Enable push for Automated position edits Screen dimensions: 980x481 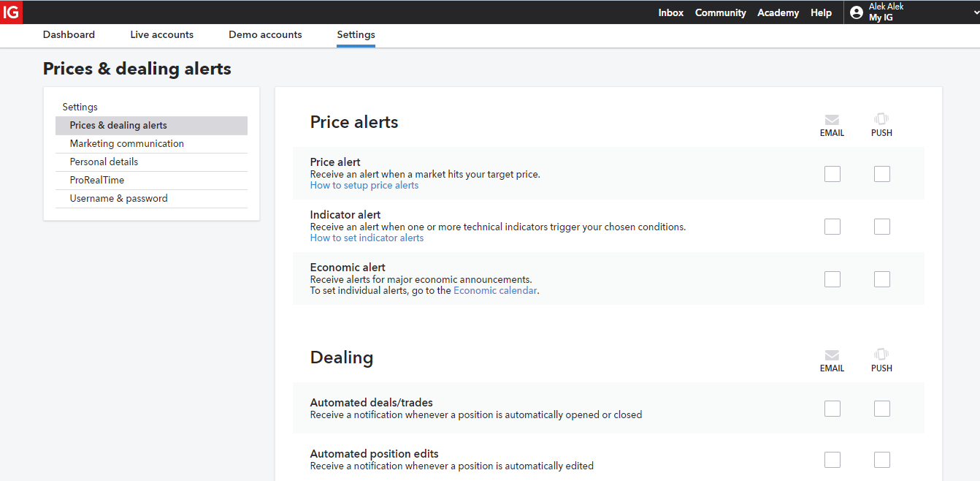(x=882, y=460)
